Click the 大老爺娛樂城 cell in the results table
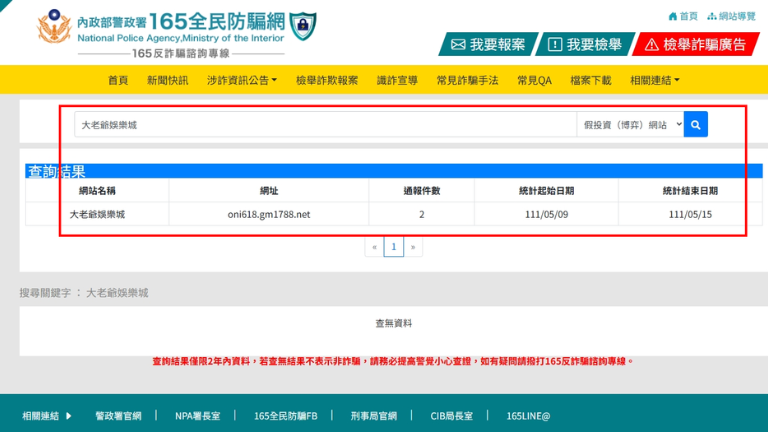The height and width of the screenshot is (432, 768). (97, 214)
